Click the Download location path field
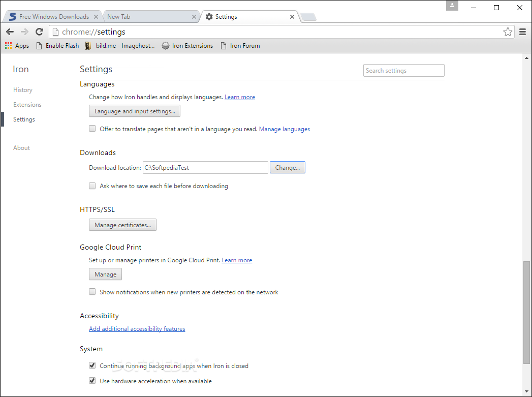 (x=205, y=168)
